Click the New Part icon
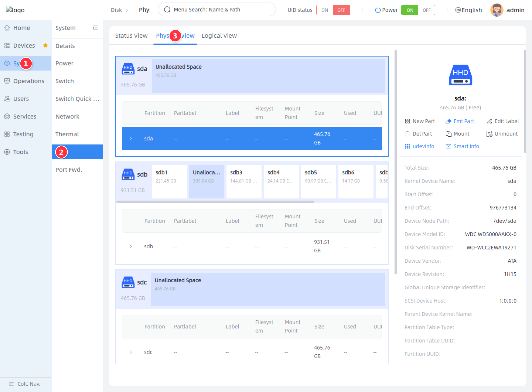Viewport: 532px width, 392px height. (407, 121)
